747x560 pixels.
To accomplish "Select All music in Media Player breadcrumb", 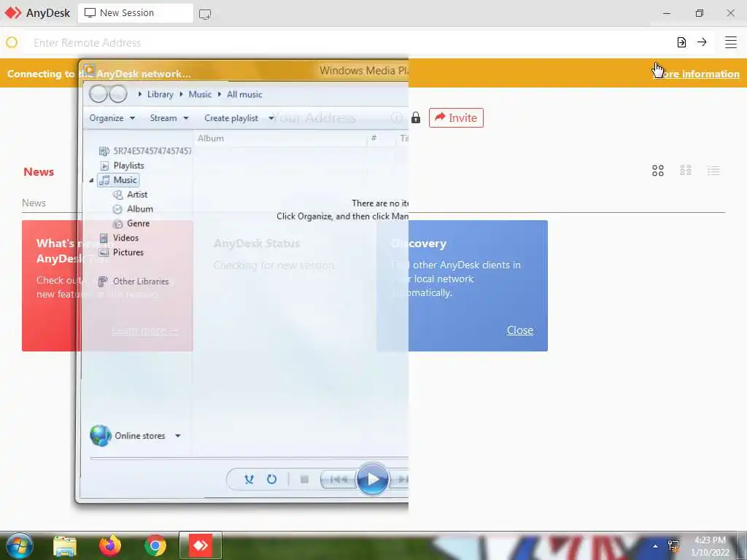I will [244, 94].
